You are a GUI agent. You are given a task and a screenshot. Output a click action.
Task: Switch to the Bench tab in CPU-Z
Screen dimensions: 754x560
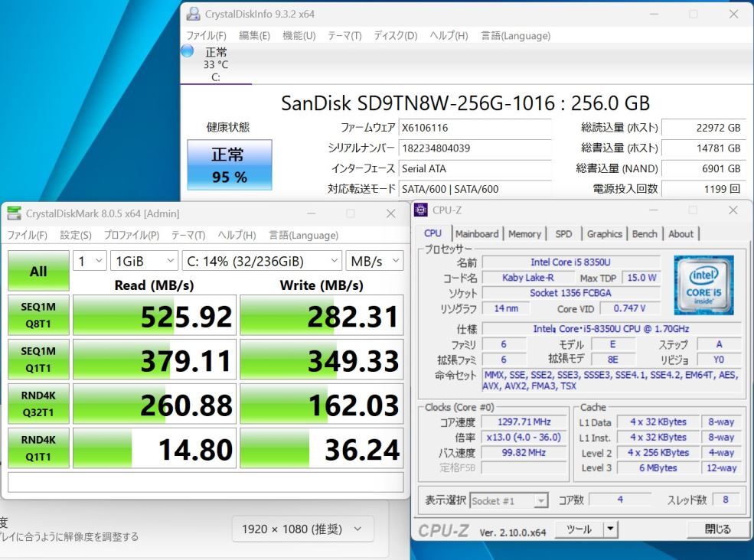tap(645, 234)
